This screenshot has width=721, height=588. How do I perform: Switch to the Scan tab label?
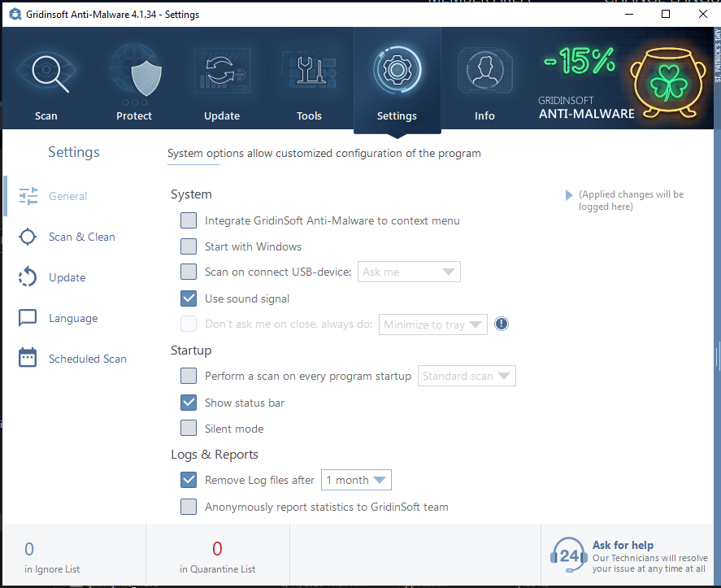click(46, 116)
